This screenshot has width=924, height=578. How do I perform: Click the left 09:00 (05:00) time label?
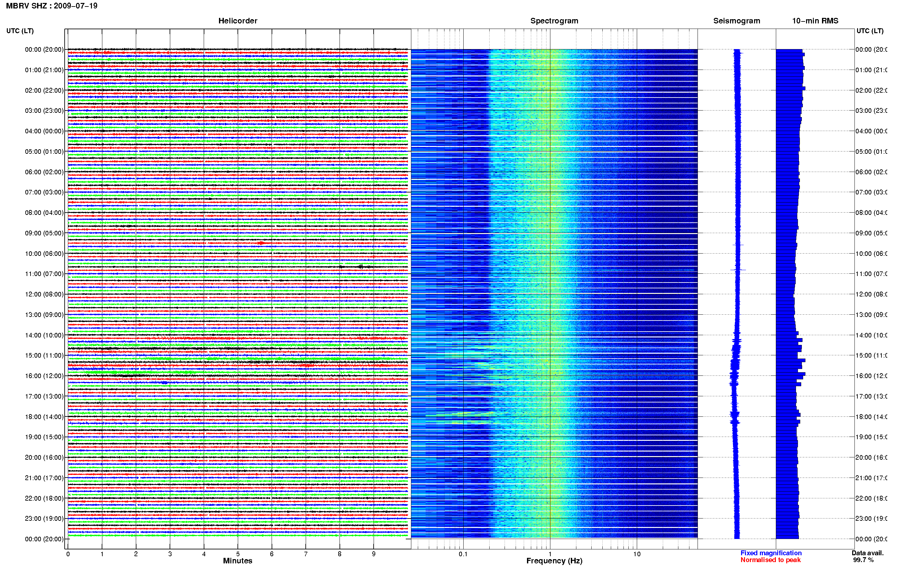pos(44,233)
